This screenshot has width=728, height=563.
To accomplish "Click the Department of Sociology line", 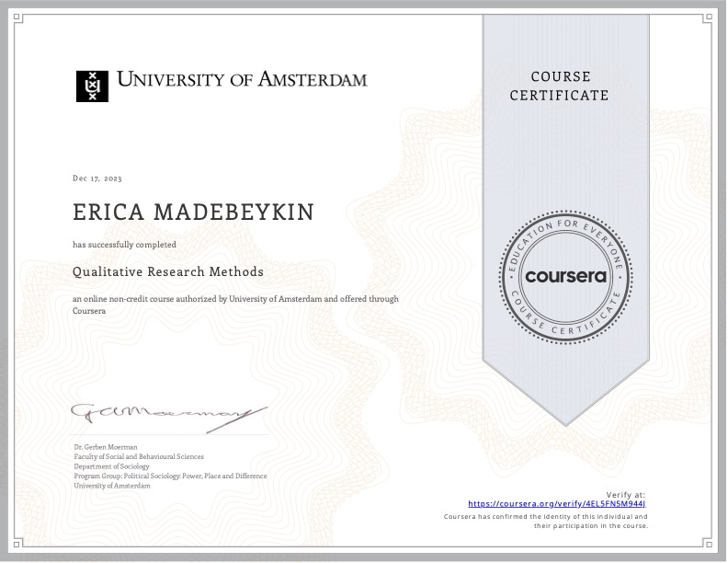I will pos(111,466).
